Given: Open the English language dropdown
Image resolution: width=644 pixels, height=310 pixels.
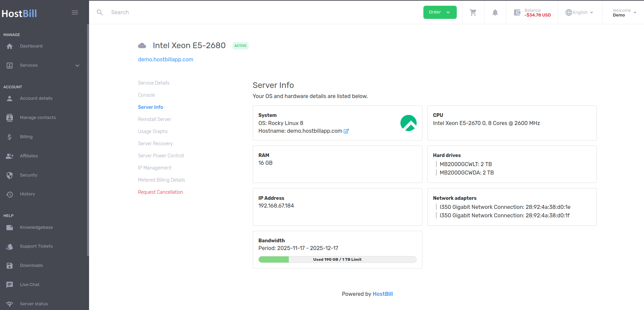Looking at the screenshot, I should pos(579,12).
